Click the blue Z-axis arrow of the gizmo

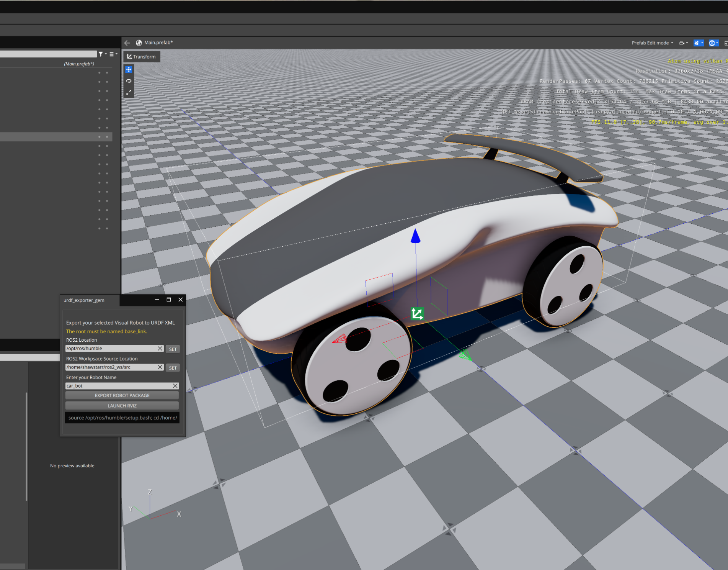coord(415,236)
